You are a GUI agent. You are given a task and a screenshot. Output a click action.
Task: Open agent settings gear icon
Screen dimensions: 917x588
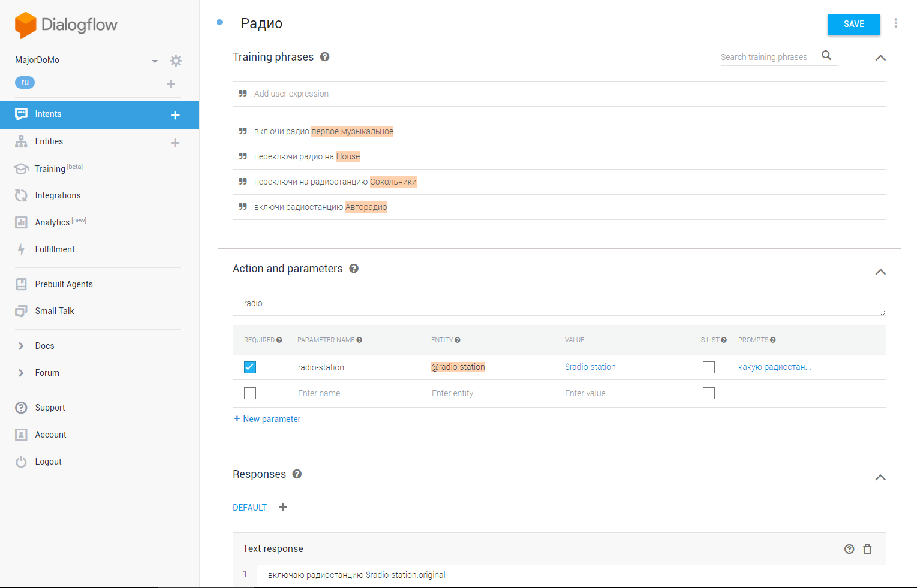(x=176, y=61)
